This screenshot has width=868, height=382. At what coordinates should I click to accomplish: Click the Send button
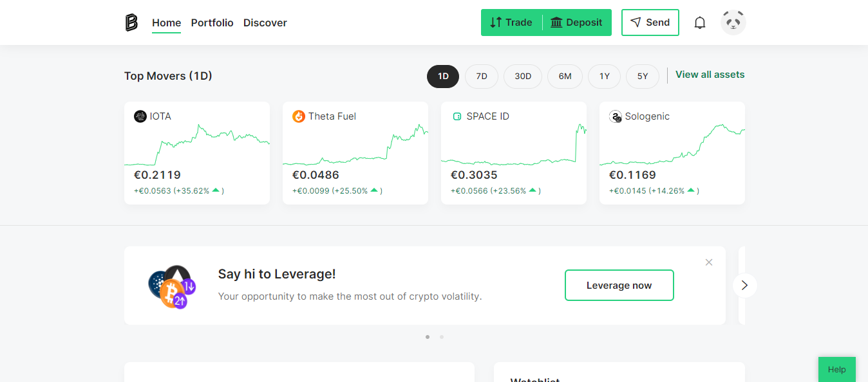click(x=650, y=23)
